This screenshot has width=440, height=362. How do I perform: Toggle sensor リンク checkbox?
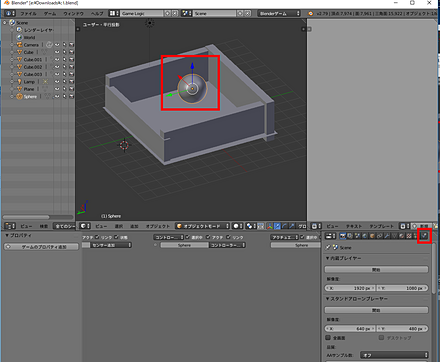(x=97, y=237)
